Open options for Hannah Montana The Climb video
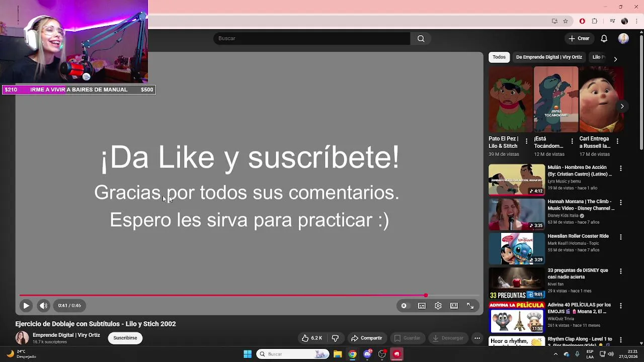 coord(621,203)
